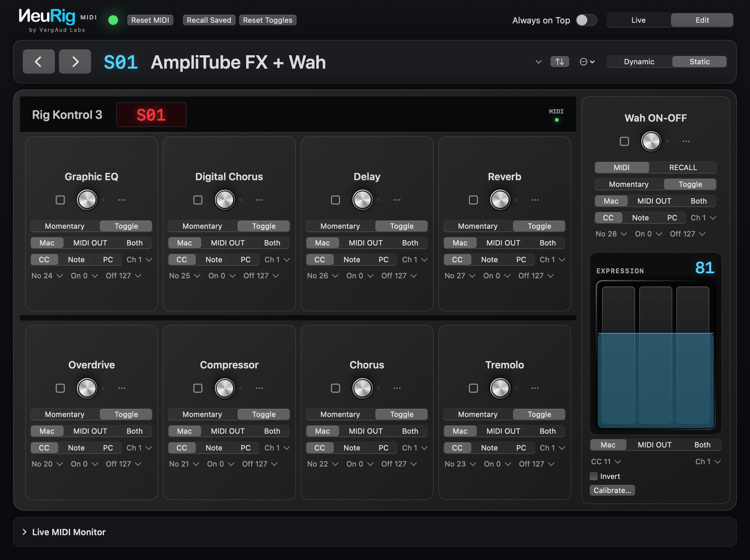Tick the Delay checkbox
The image size is (750, 560).
tap(335, 200)
